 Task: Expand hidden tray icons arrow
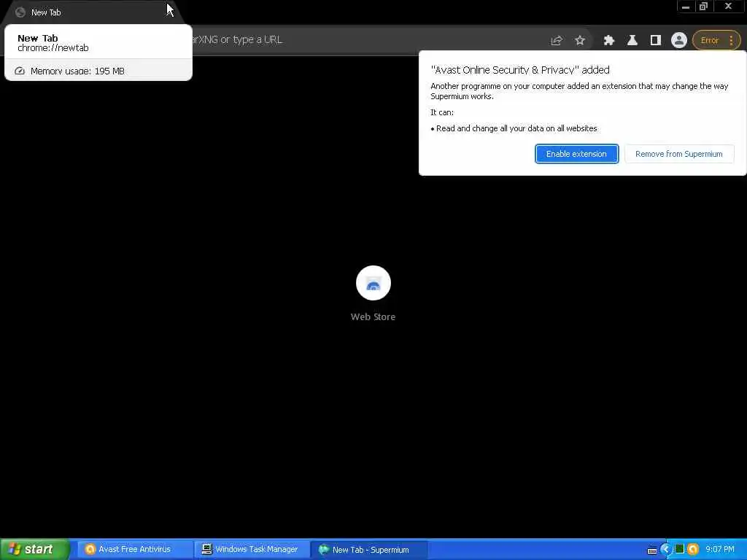click(666, 549)
